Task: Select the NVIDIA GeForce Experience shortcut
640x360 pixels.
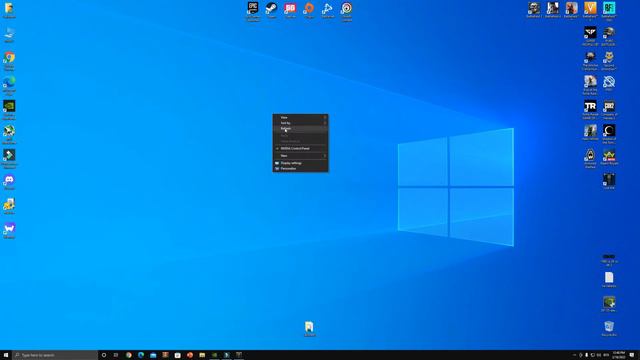Action: 9,110
